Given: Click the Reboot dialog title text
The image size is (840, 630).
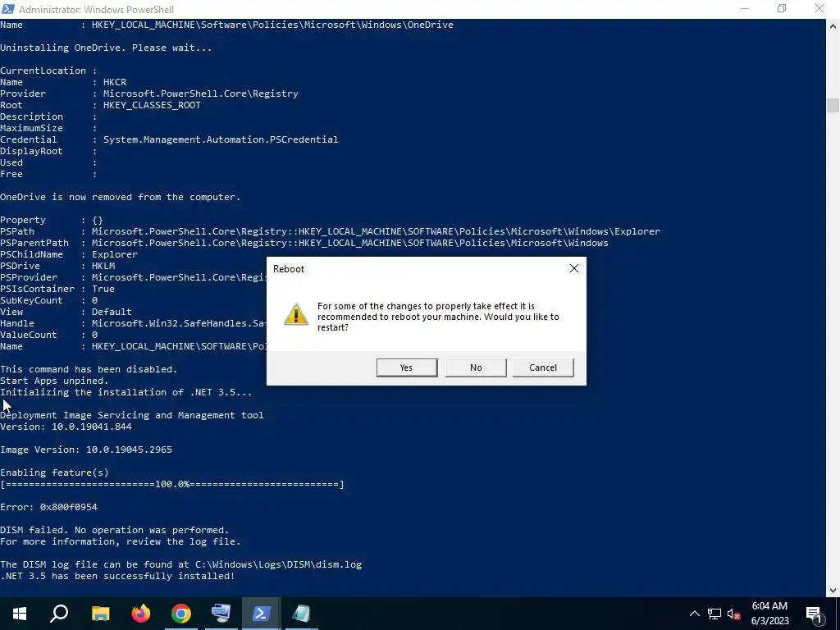Looking at the screenshot, I should [x=289, y=269].
